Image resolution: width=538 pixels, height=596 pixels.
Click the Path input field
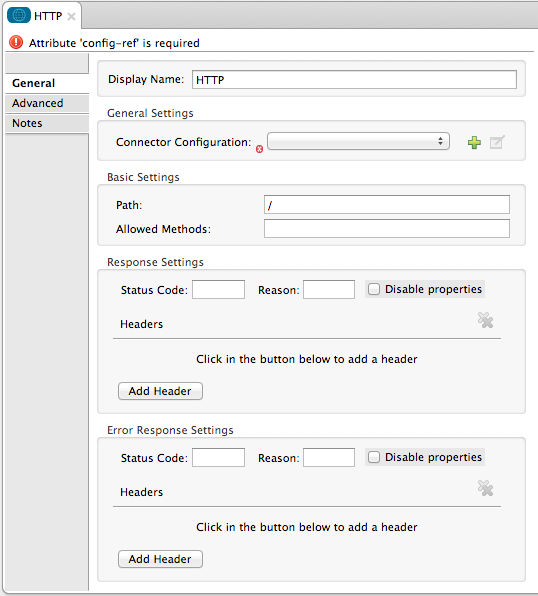(x=387, y=205)
